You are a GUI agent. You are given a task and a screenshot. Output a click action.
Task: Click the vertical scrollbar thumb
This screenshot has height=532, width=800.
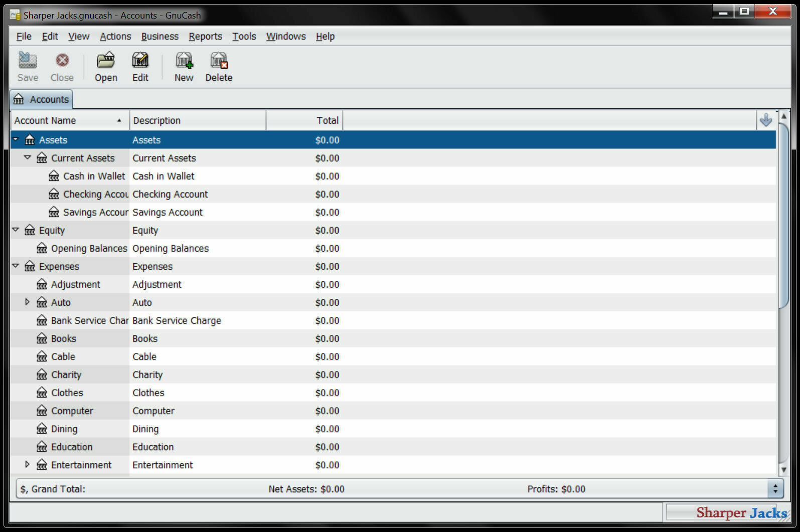coord(783,216)
